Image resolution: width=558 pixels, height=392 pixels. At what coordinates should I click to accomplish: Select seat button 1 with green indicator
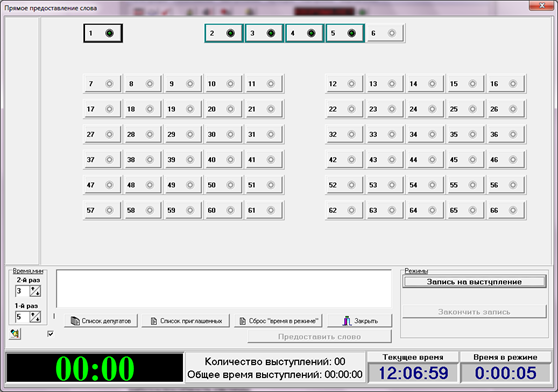point(103,33)
